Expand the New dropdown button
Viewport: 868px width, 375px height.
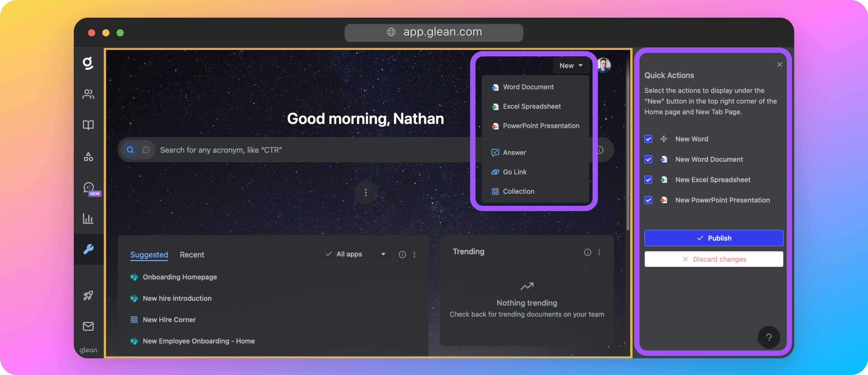(571, 66)
